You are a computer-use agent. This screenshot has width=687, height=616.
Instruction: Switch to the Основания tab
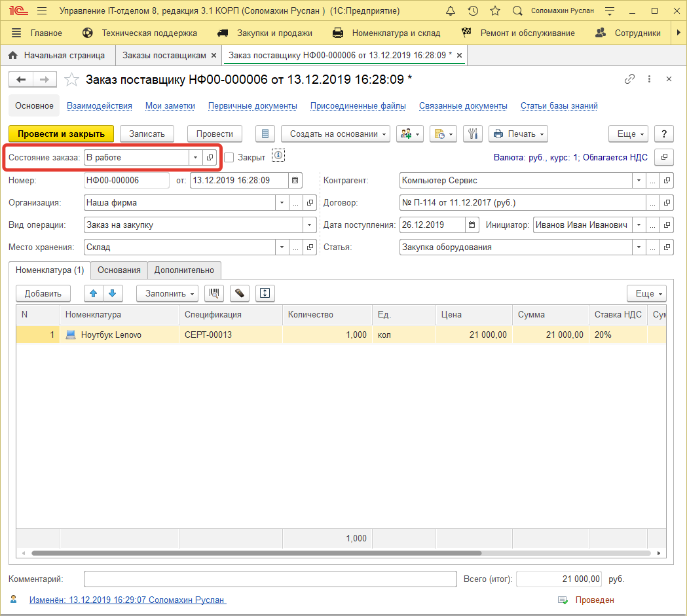119,270
